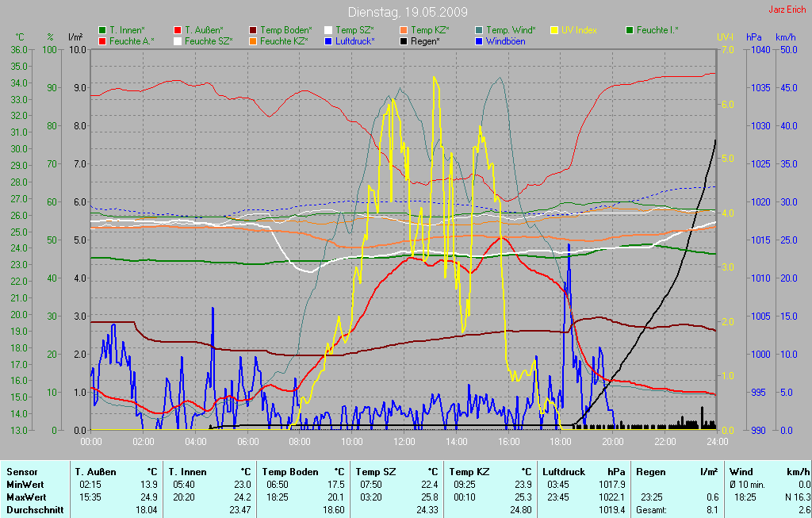Click the Jarz Erich text

(x=787, y=10)
